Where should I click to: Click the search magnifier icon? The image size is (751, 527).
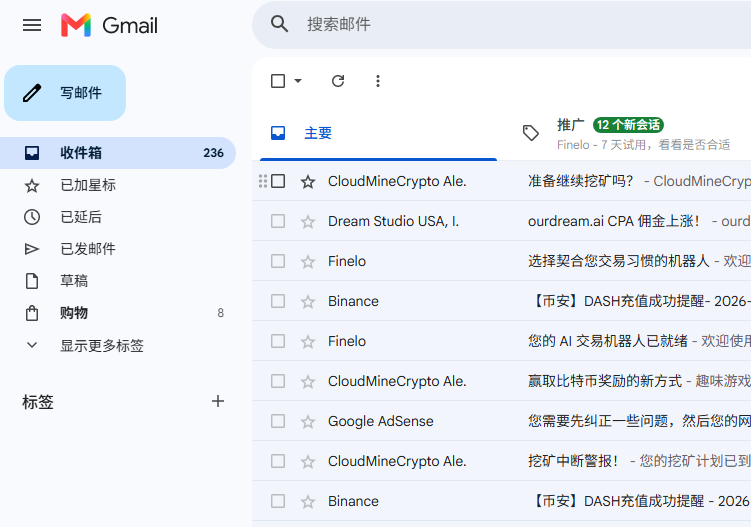279,23
